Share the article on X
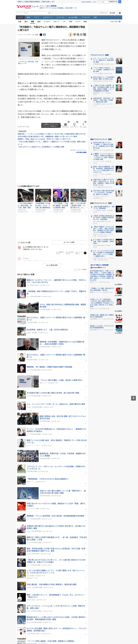Viewport: 138px width, 644px height. [x=41, y=35]
